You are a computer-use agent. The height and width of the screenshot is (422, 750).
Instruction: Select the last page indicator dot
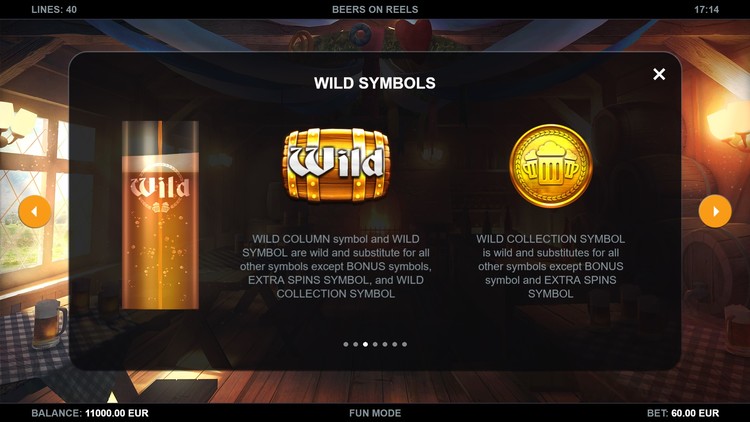click(405, 344)
